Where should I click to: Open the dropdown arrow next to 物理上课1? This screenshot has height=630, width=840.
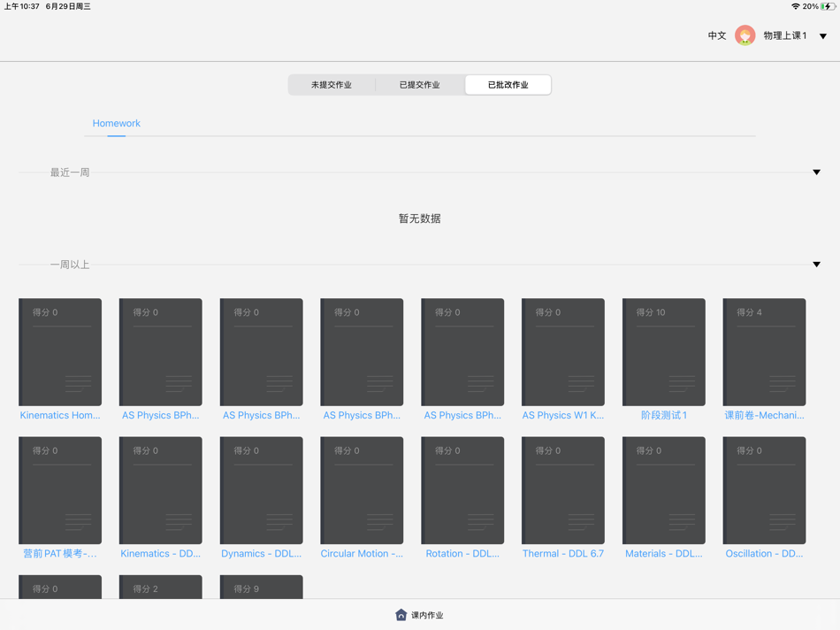[823, 36]
